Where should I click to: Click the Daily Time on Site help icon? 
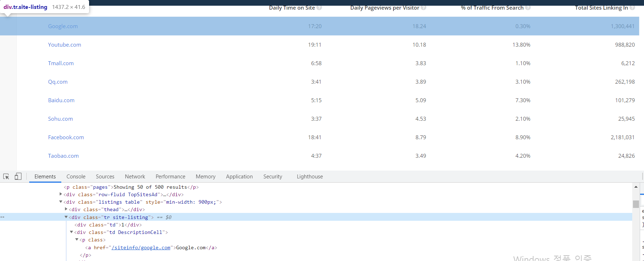319,7
